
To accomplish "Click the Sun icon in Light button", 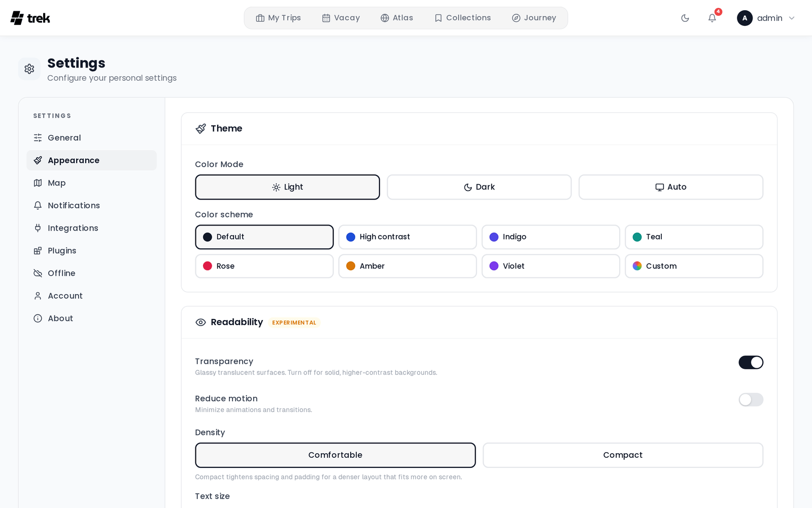I will [x=276, y=187].
